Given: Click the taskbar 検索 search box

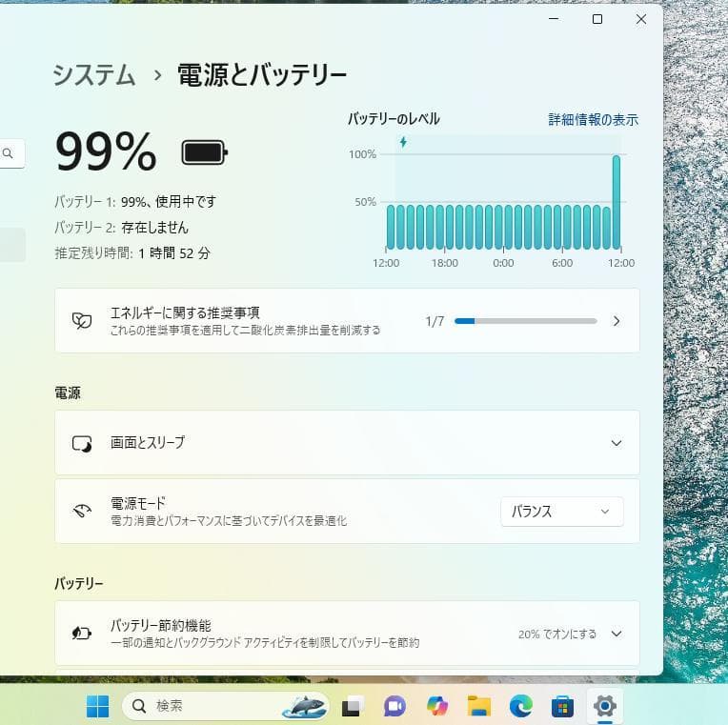Looking at the screenshot, I should click(x=226, y=706).
